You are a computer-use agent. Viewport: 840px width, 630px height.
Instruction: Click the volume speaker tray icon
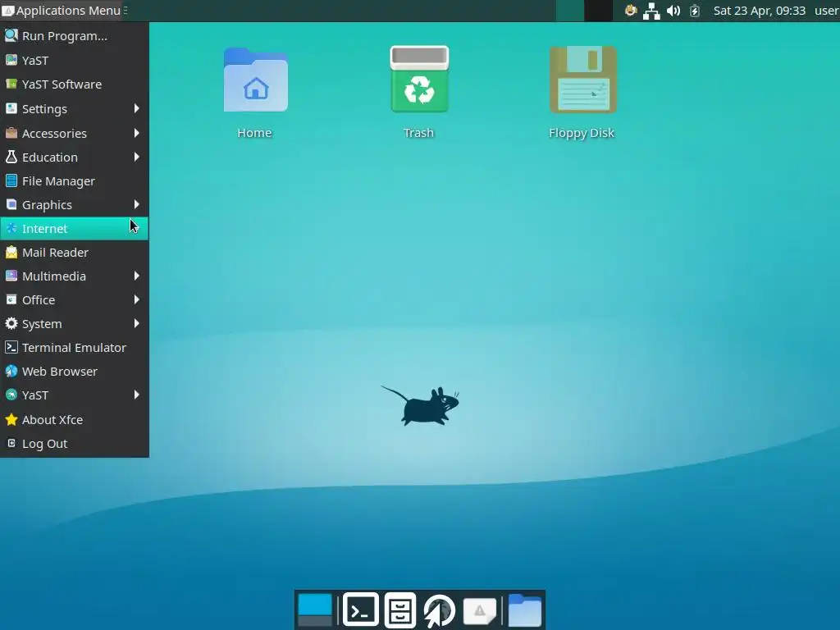(x=673, y=11)
